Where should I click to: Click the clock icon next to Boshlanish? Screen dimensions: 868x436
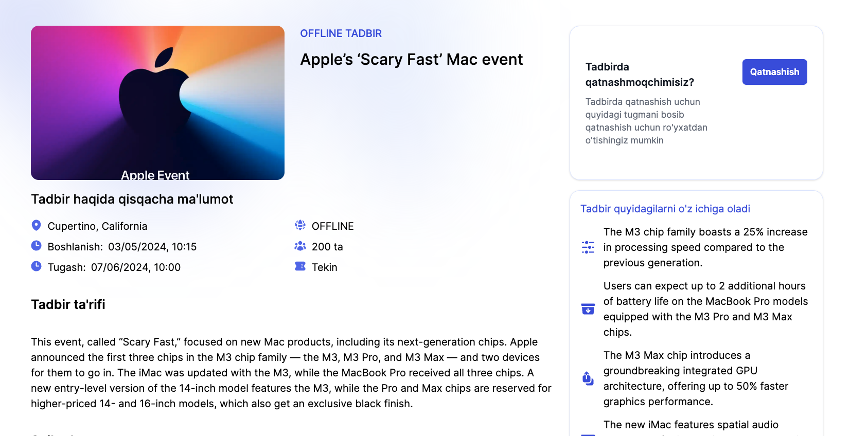tap(36, 246)
